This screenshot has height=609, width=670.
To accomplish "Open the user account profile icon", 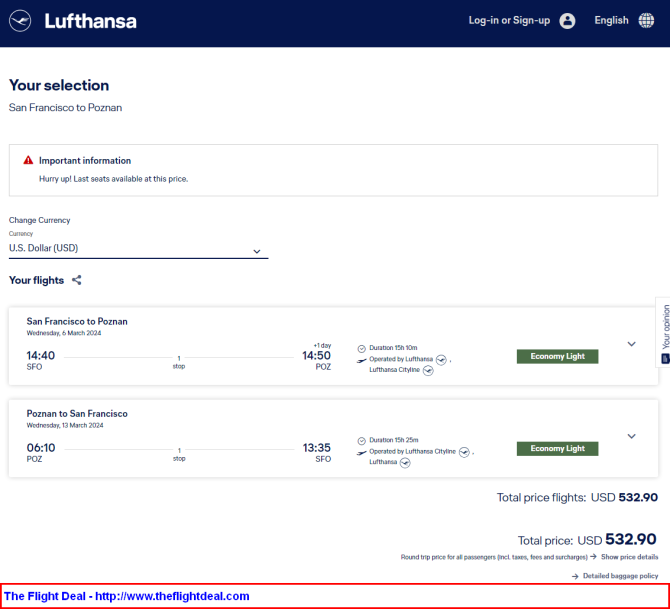I will (567, 21).
